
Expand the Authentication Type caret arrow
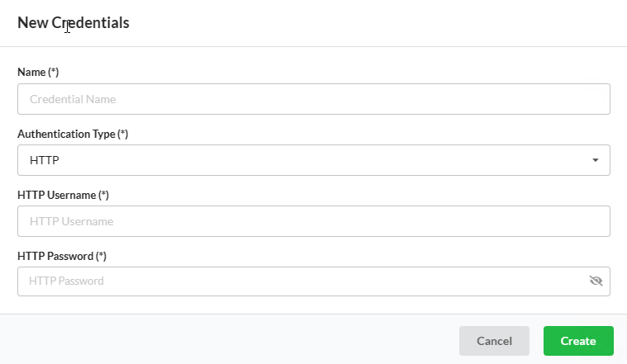(596, 160)
